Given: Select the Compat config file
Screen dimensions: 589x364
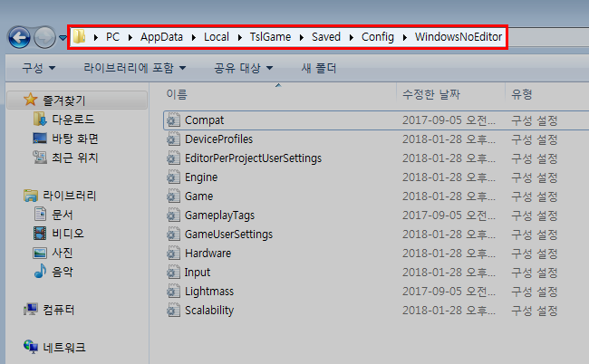Looking at the screenshot, I should point(204,120).
